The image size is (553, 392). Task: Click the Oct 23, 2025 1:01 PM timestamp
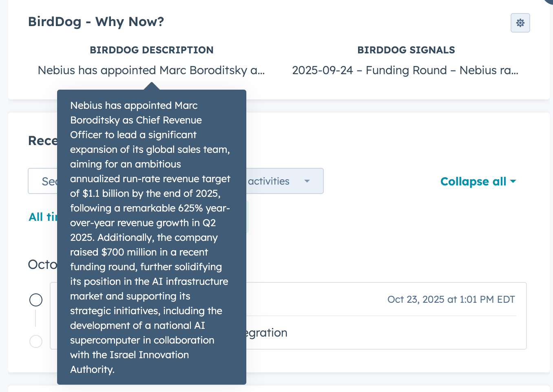(x=451, y=300)
